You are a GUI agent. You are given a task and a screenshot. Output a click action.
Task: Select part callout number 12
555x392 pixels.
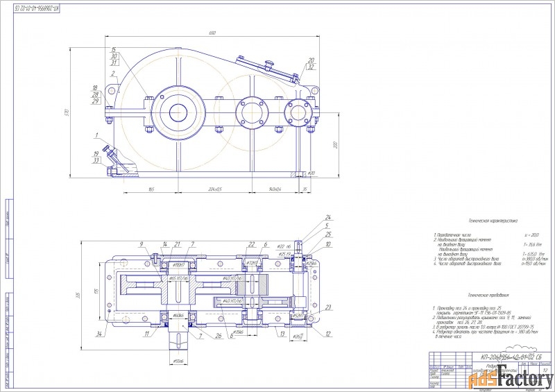(328, 334)
